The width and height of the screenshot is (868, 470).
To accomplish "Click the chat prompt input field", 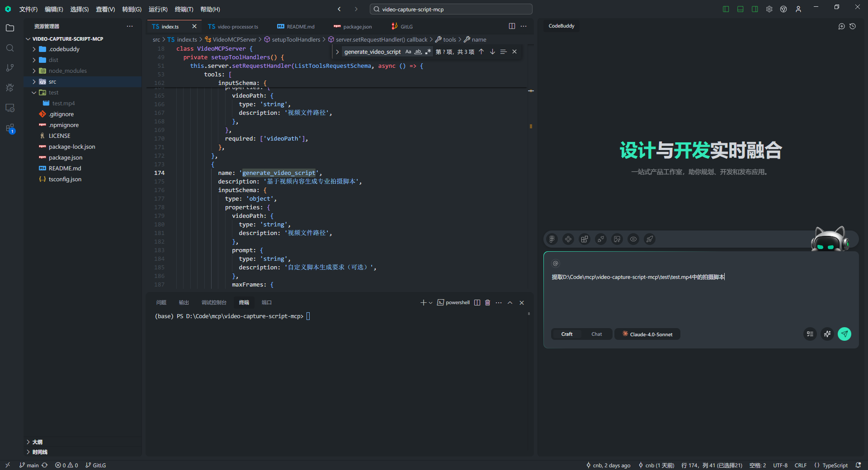I will coord(701,294).
